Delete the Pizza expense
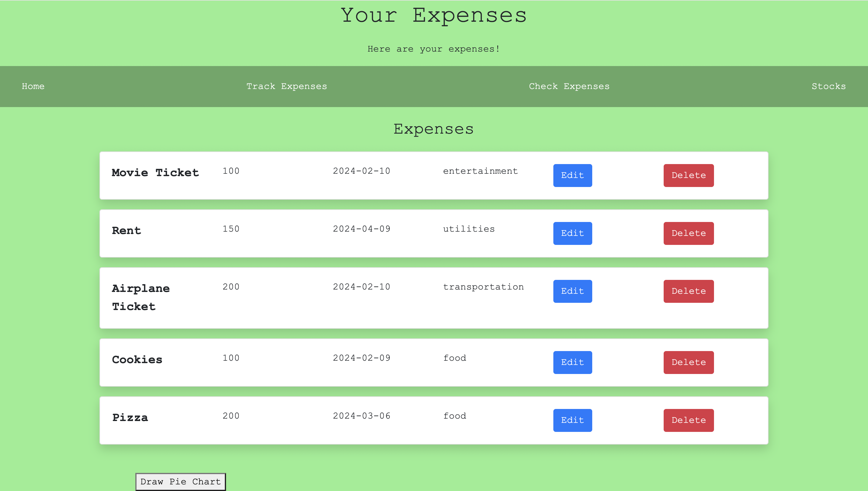 (x=688, y=420)
